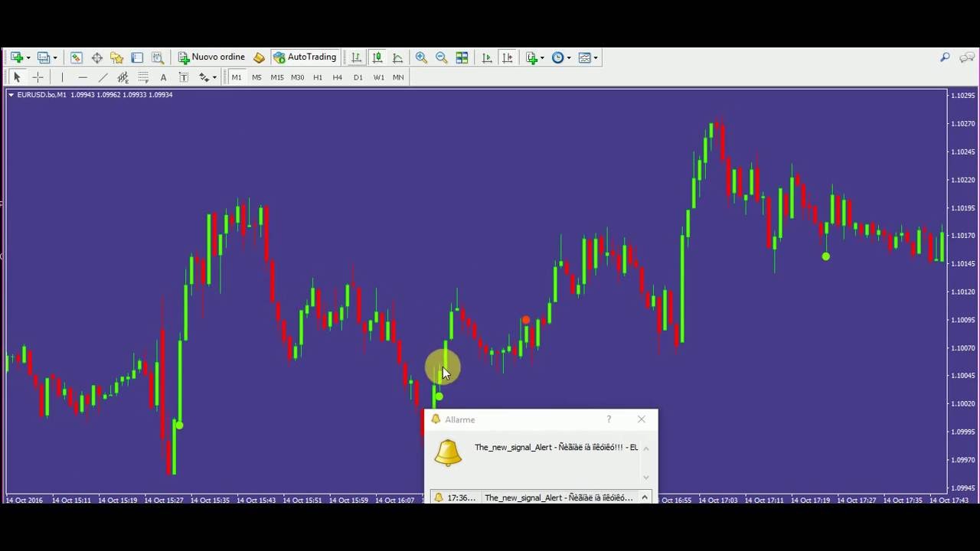Open the Navigator star-folder icon
The height and width of the screenshot is (551, 980).
tap(117, 57)
